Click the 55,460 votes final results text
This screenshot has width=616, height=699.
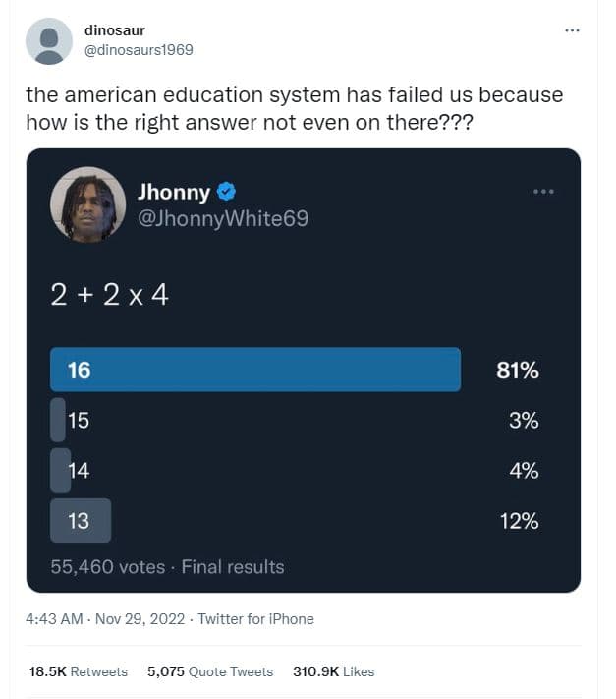tap(167, 567)
